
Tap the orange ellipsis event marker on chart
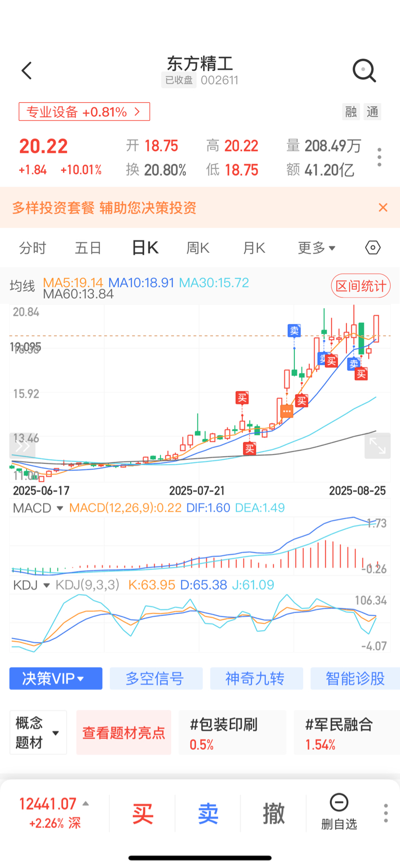tap(287, 411)
